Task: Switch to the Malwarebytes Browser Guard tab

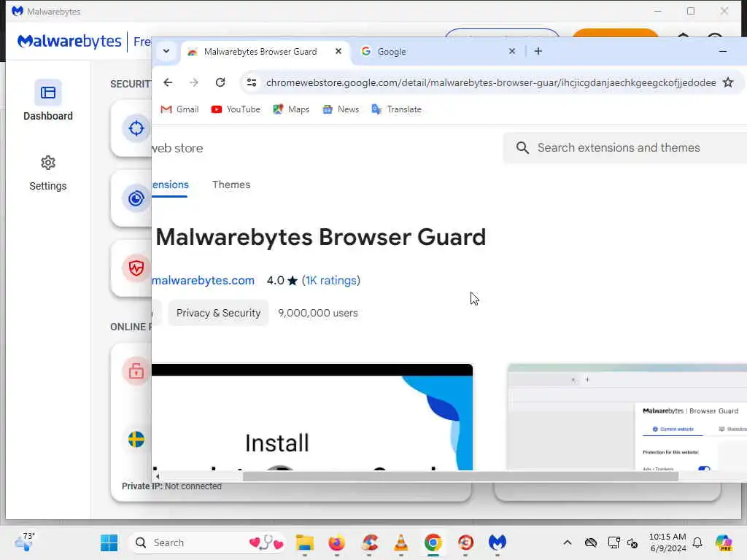Action: tap(260, 52)
